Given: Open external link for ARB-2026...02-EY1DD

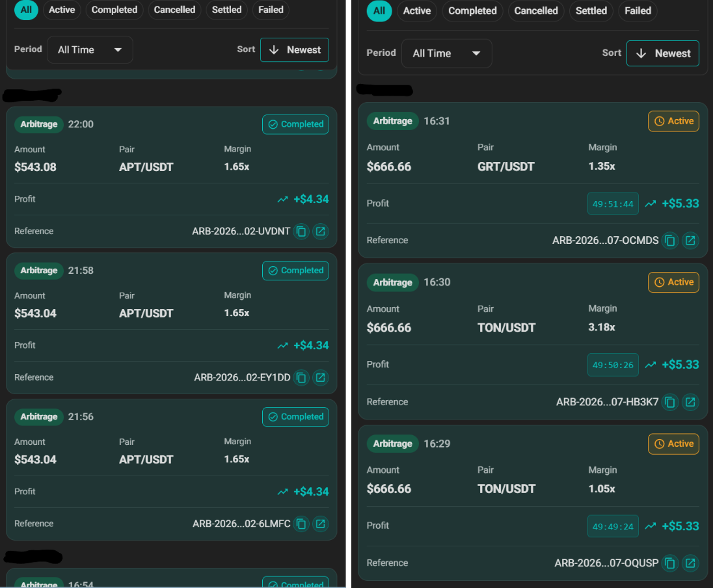Looking at the screenshot, I should coord(321,377).
